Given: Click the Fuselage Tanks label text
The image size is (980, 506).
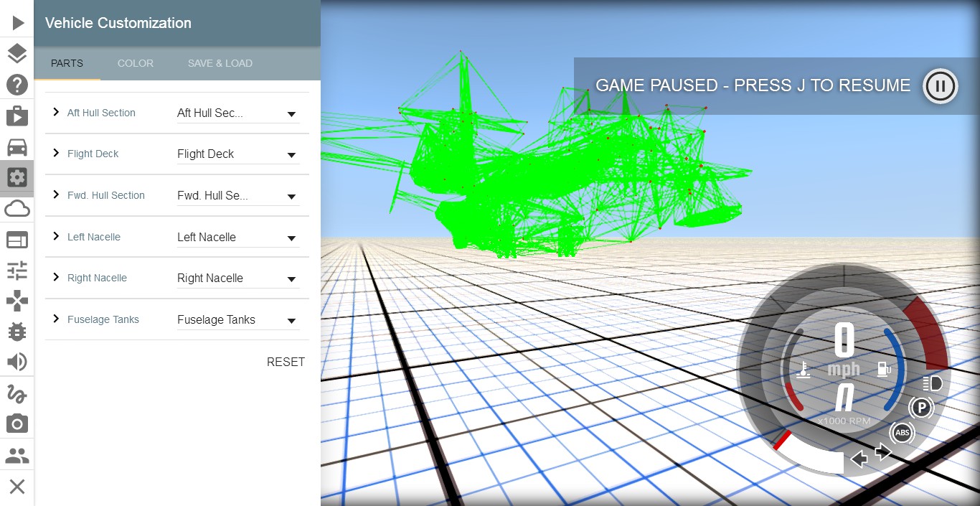Looking at the screenshot, I should click(103, 319).
